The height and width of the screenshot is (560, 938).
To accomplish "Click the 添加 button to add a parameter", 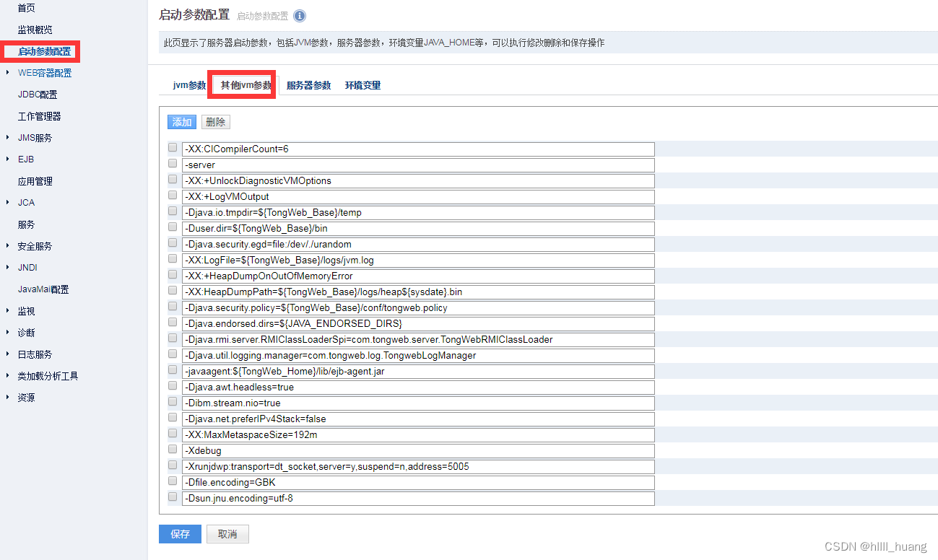I will click(181, 121).
